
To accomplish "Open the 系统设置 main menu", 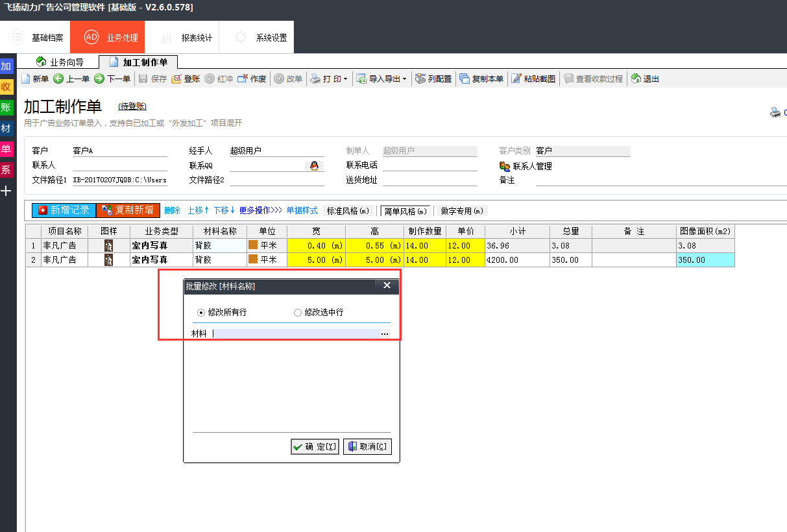I will pos(257,38).
